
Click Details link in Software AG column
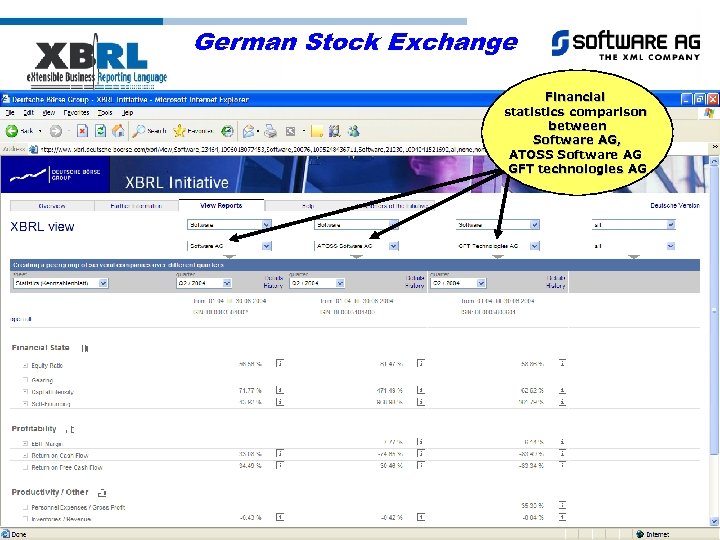[273, 278]
